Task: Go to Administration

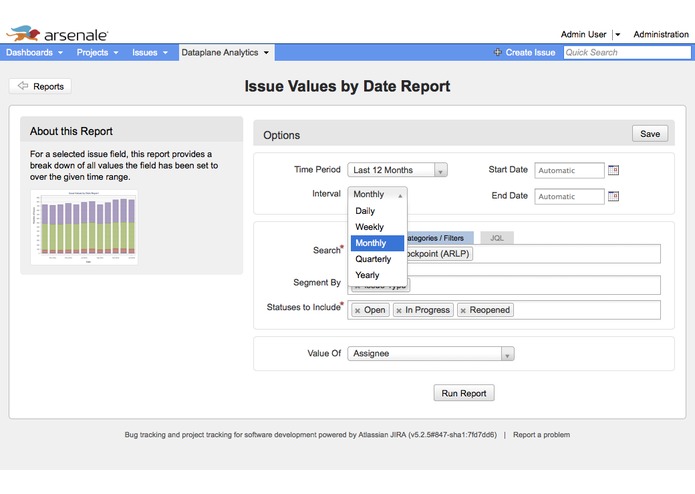Action: 661,34
